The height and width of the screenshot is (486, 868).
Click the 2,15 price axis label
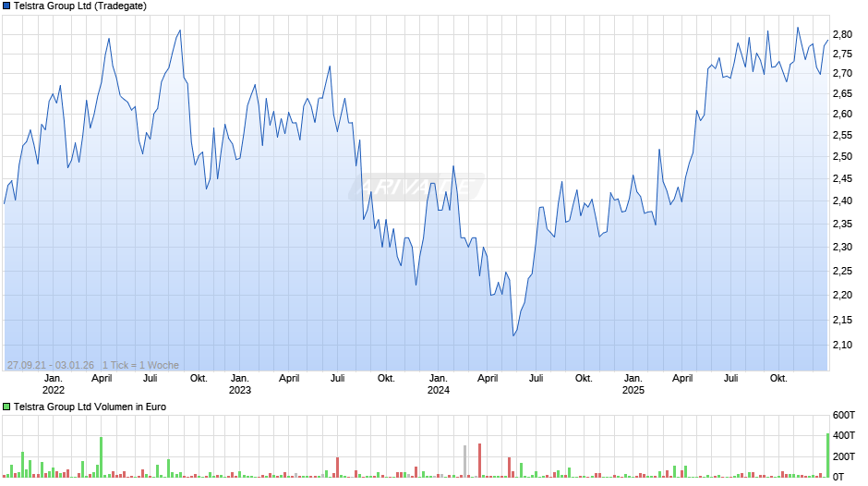pyautogui.click(x=842, y=320)
